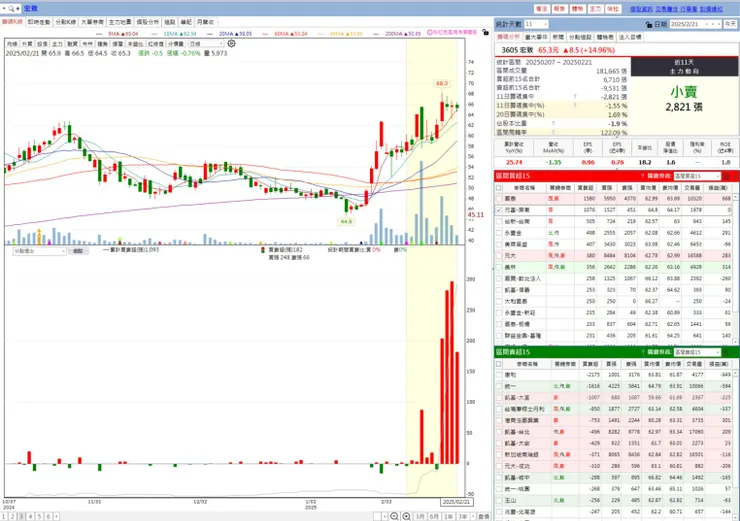740x521 pixels.
Task: Click the 今天 button
Action: click(730, 24)
